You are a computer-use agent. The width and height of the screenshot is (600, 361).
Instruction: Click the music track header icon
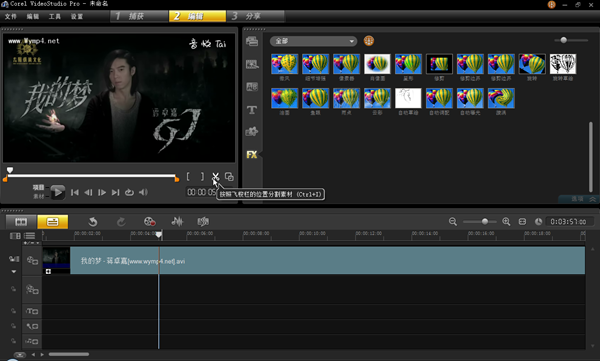click(x=32, y=341)
